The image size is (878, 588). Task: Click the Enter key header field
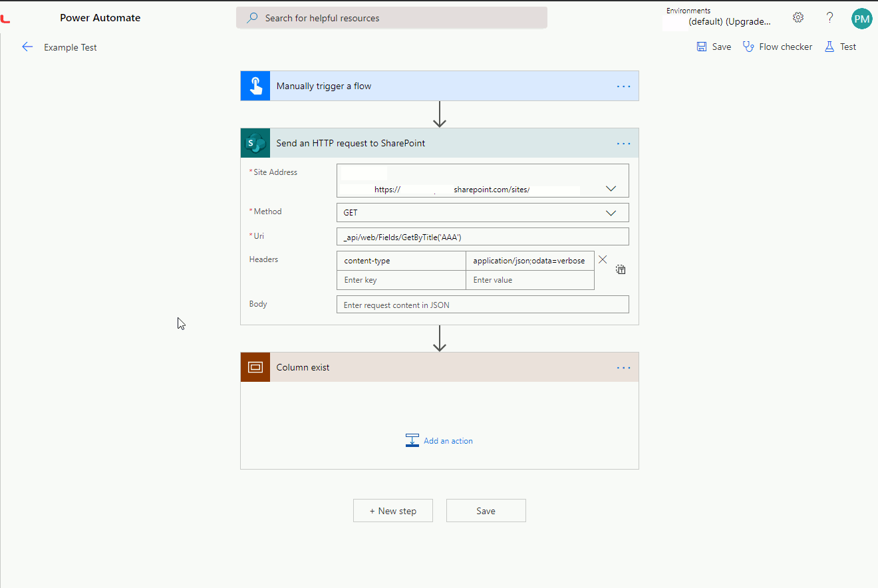(401, 280)
